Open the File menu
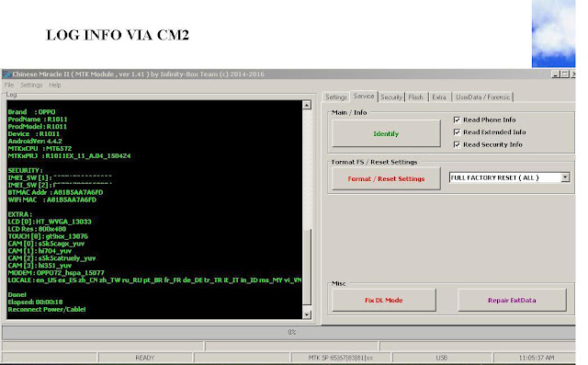 9,86
